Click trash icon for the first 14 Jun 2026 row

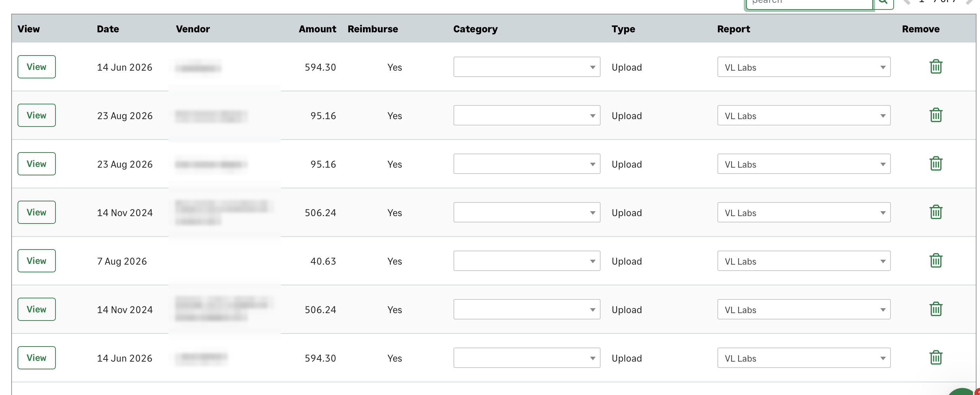(935, 67)
